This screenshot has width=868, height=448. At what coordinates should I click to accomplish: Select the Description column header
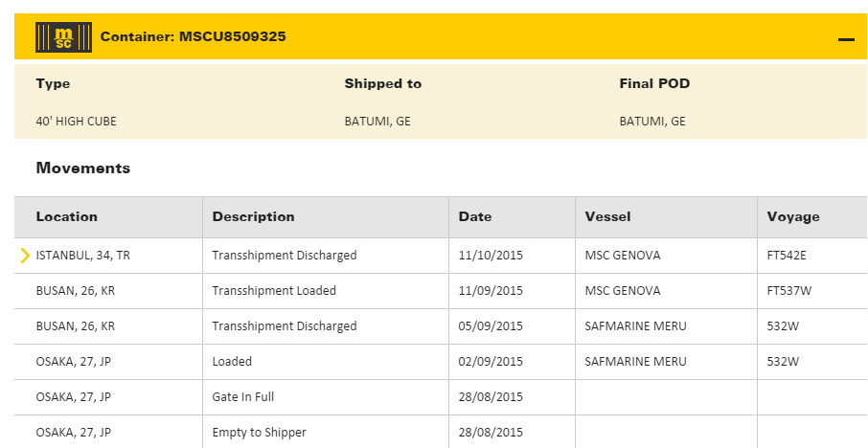coord(253,216)
